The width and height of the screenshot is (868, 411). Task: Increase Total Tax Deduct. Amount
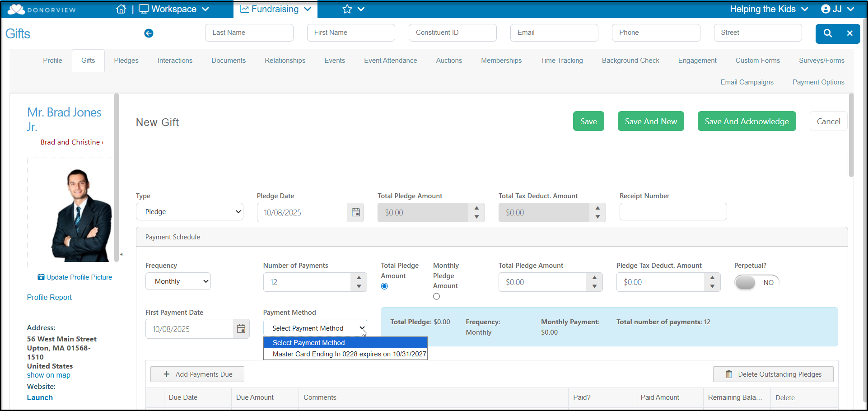pyautogui.click(x=597, y=208)
